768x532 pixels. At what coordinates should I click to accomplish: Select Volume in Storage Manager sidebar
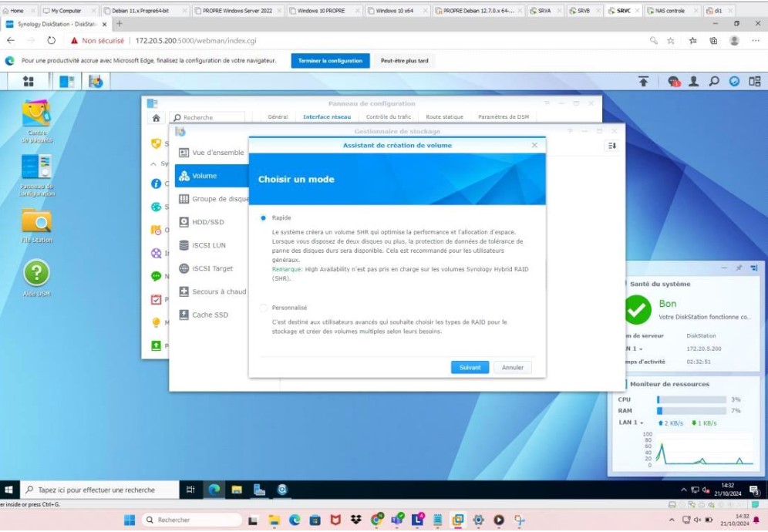[x=211, y=176]
